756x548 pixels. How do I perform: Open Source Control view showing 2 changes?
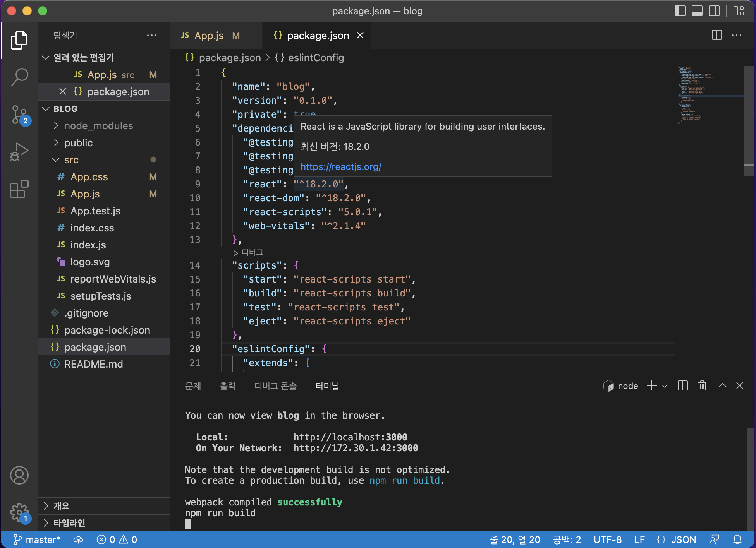point(20,114)
